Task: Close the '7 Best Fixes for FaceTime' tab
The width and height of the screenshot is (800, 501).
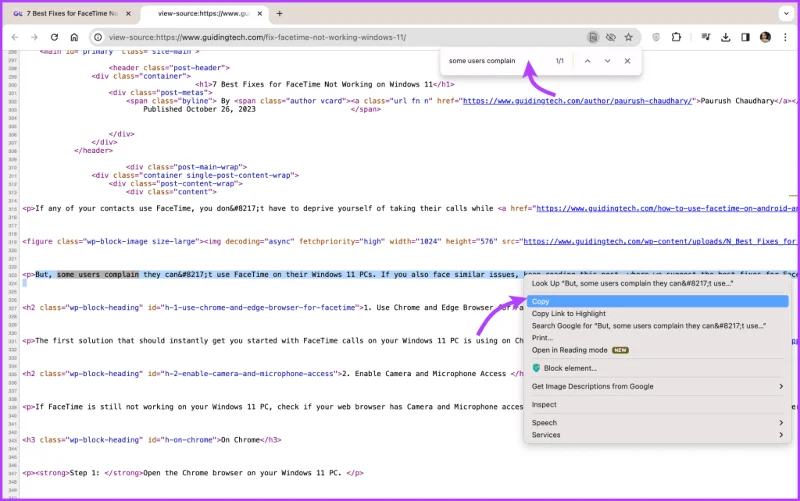Action: (128, 14)
